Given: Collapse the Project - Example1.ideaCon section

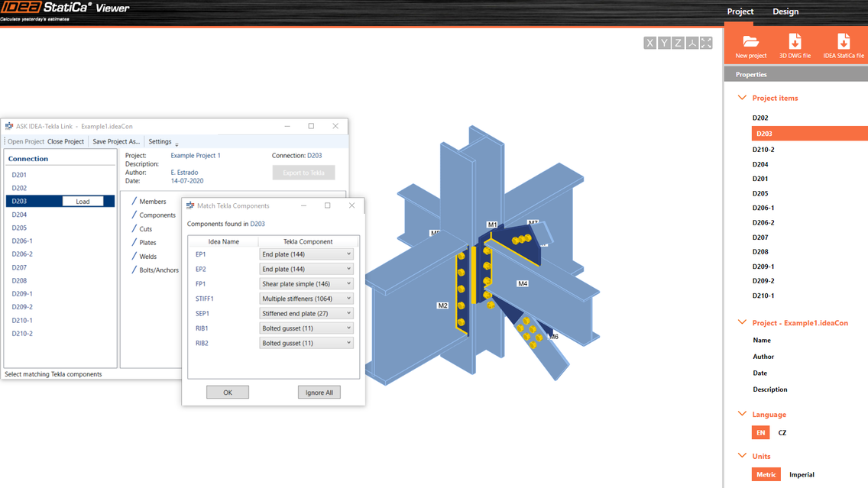Looking at the screenshot, I should [x=742, y=322].
